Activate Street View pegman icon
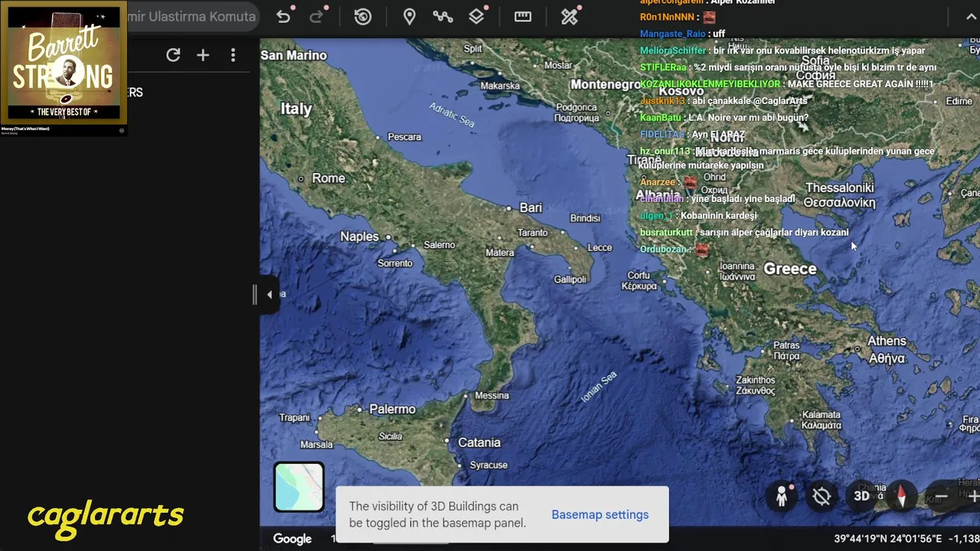Viewport: 980px width, 551px height. 782,496
